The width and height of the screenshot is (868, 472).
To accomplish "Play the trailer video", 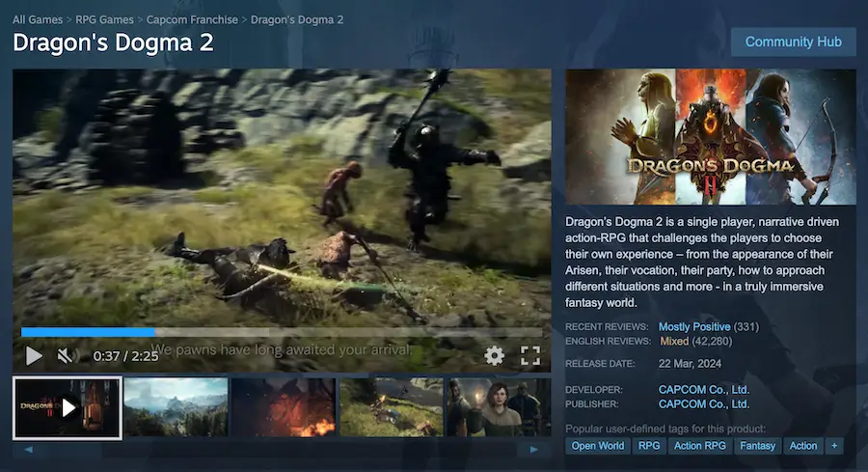I will click(33, 355).
